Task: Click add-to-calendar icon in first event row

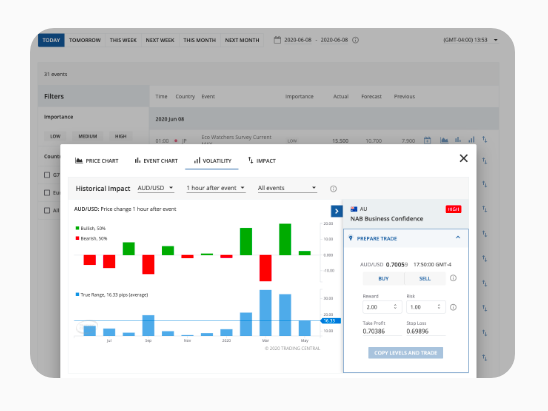Action: (x=427, y=140)
